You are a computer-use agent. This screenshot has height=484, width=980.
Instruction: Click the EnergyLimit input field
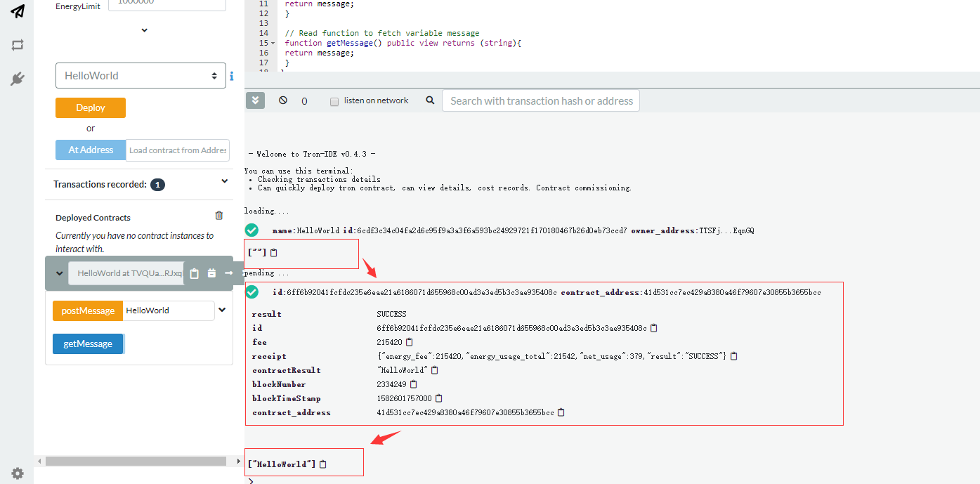167,5
